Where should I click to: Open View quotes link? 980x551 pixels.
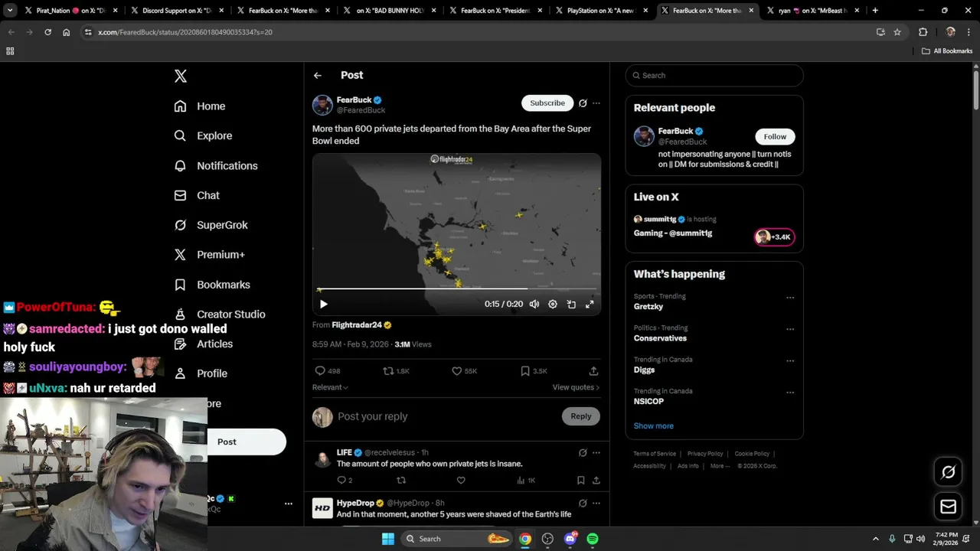(x=576, y=387)
